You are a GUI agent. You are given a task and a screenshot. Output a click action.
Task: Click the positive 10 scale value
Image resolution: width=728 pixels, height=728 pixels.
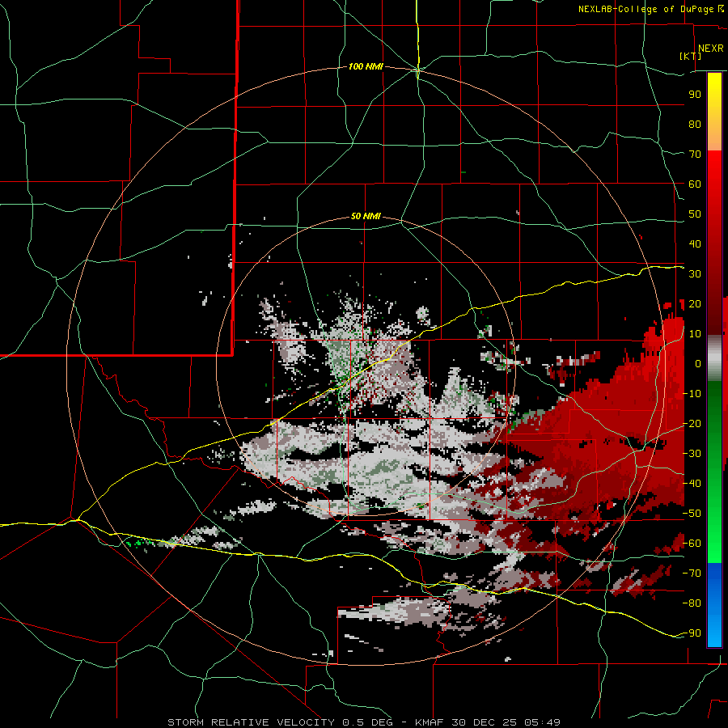[x=695, y=334]
